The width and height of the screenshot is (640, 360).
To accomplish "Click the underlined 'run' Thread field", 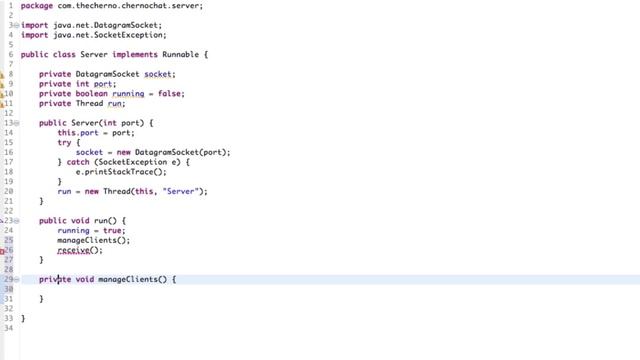I will click(114, 104).
